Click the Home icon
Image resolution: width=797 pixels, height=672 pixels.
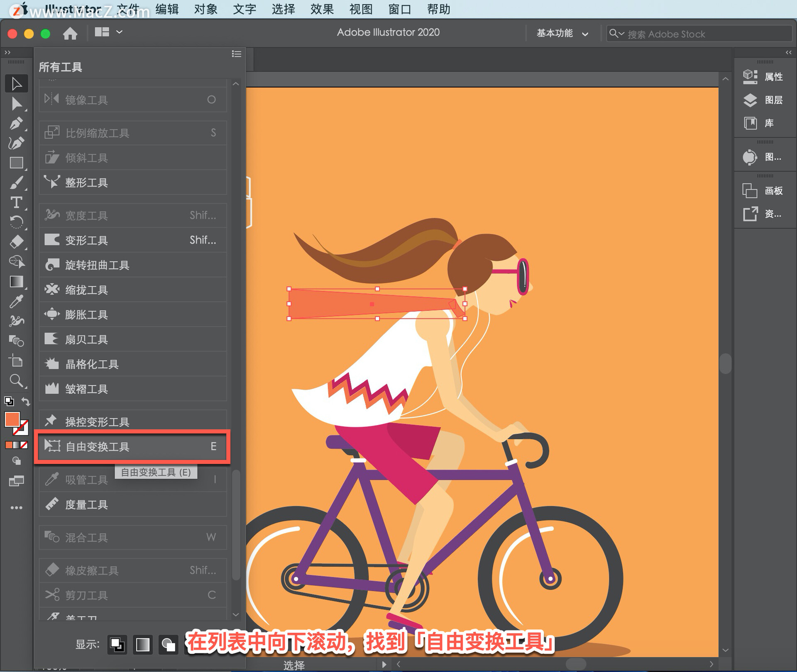point(70,33)
